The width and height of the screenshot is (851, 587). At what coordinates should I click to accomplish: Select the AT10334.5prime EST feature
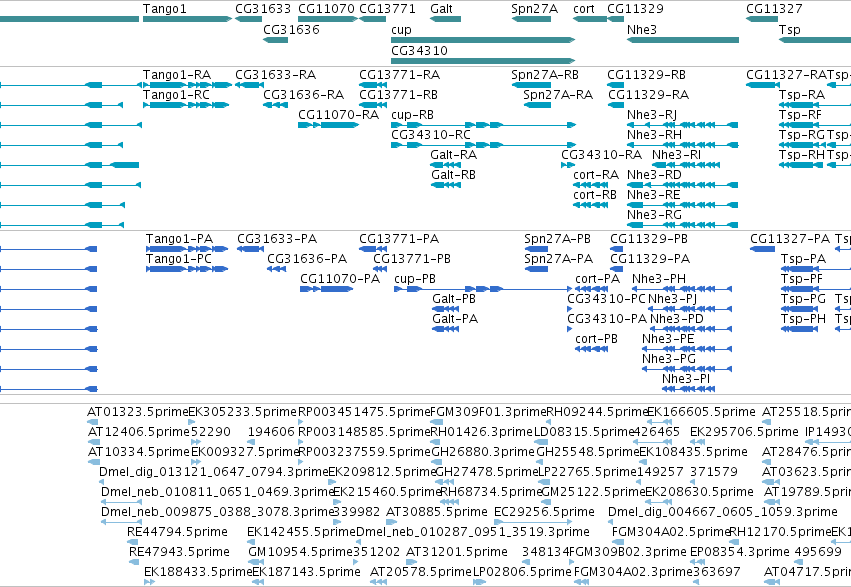[x=93, y=462]
